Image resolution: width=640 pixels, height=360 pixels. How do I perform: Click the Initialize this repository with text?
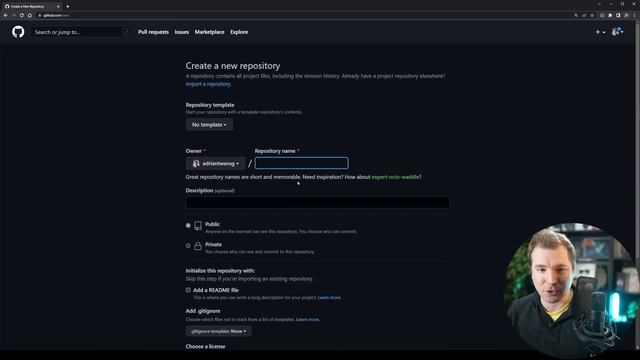click(x=220, y=271)
